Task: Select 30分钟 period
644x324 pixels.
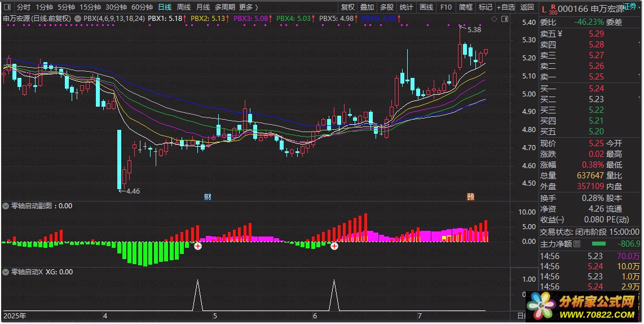Action: 116,7
